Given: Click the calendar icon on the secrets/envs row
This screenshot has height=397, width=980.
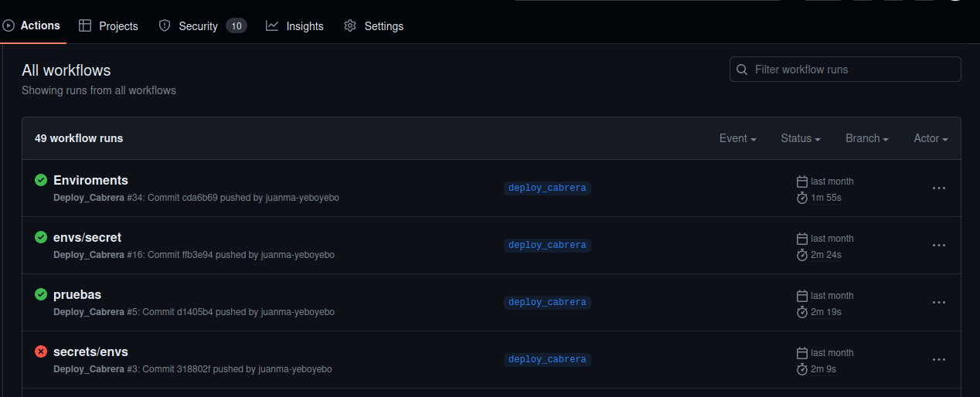Looking at the screenshot, I should (x=802, y=353).
